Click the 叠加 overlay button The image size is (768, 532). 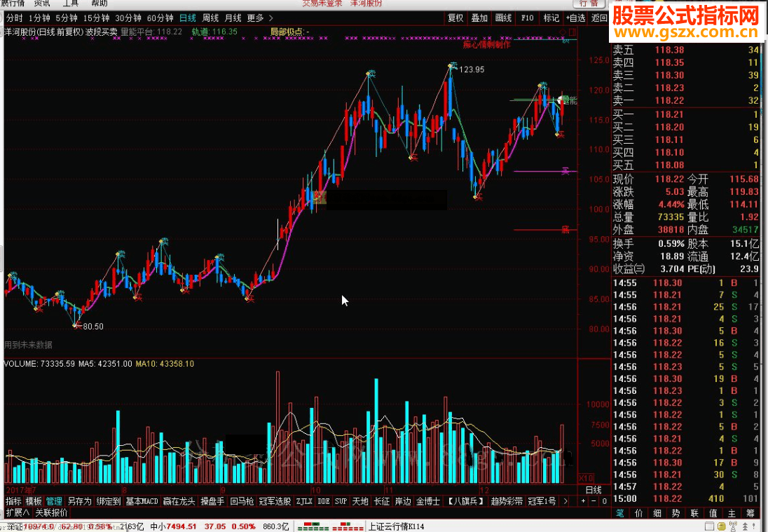(x=479, y=18)
